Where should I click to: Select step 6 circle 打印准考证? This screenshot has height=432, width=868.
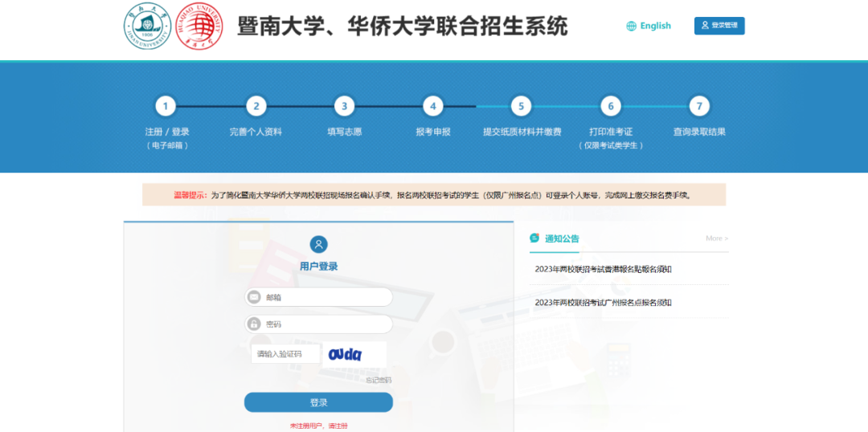(x=611, y=106)
